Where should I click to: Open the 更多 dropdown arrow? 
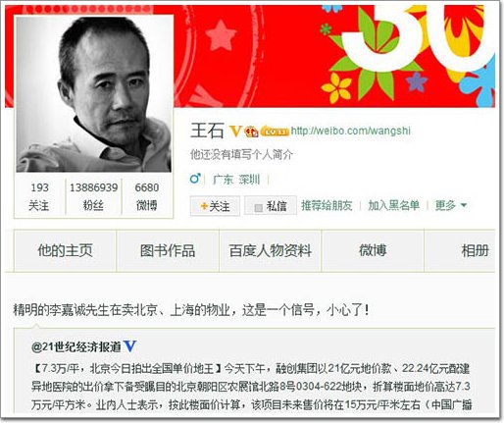(x=463, y=205)
